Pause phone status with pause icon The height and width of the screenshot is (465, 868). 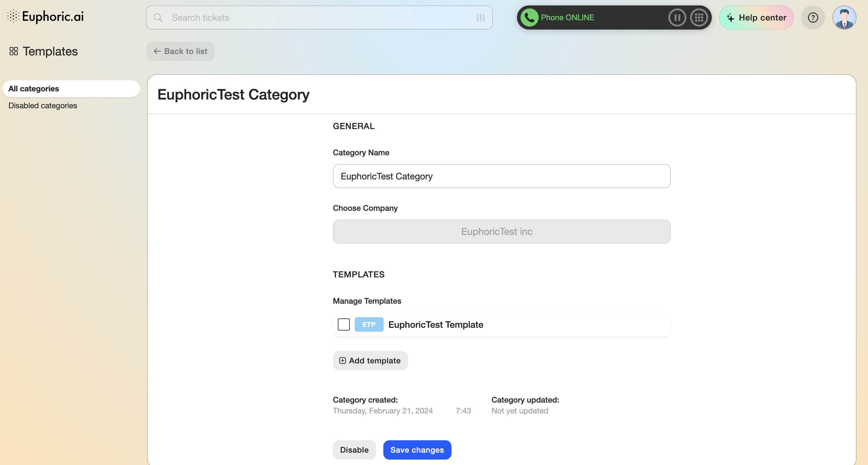[x=677, y=17]
